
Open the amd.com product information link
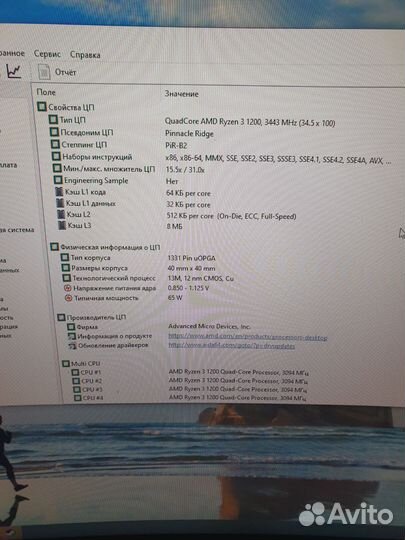click(x=248, y=337)
